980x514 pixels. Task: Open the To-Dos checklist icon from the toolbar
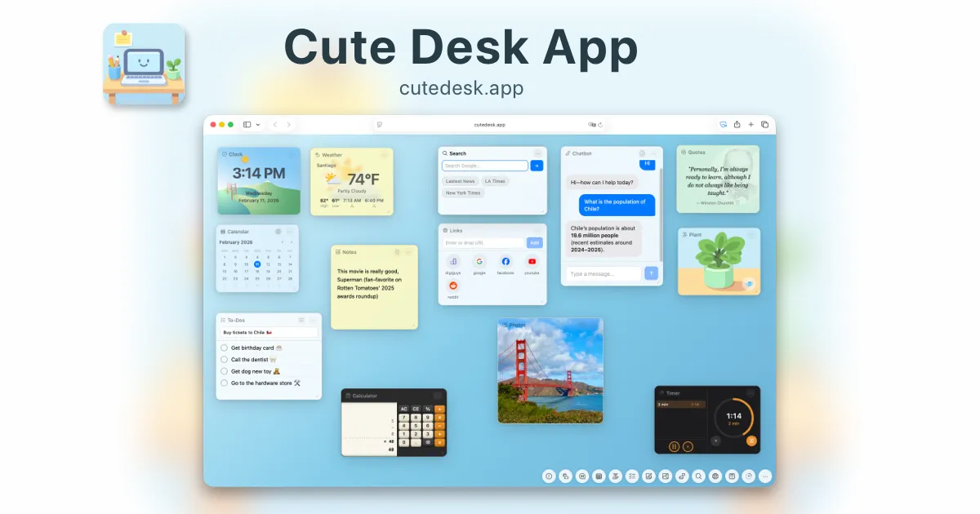point(631,476)
